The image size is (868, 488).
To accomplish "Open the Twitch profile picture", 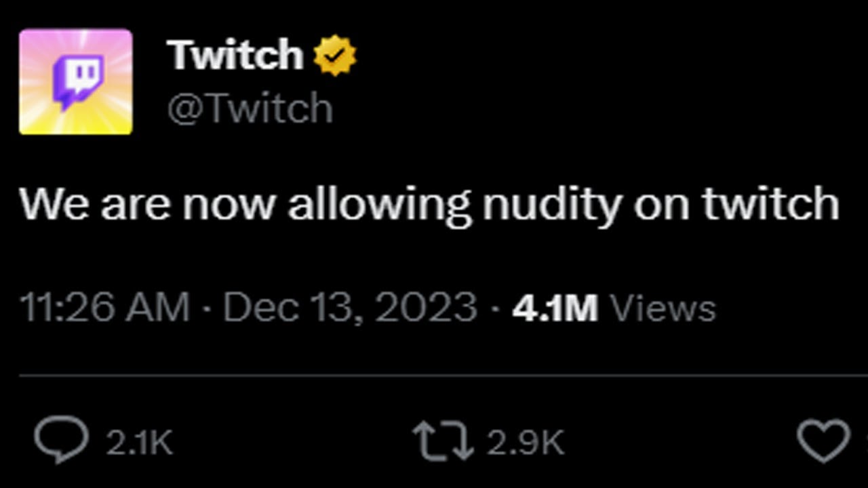I will 75,81.
